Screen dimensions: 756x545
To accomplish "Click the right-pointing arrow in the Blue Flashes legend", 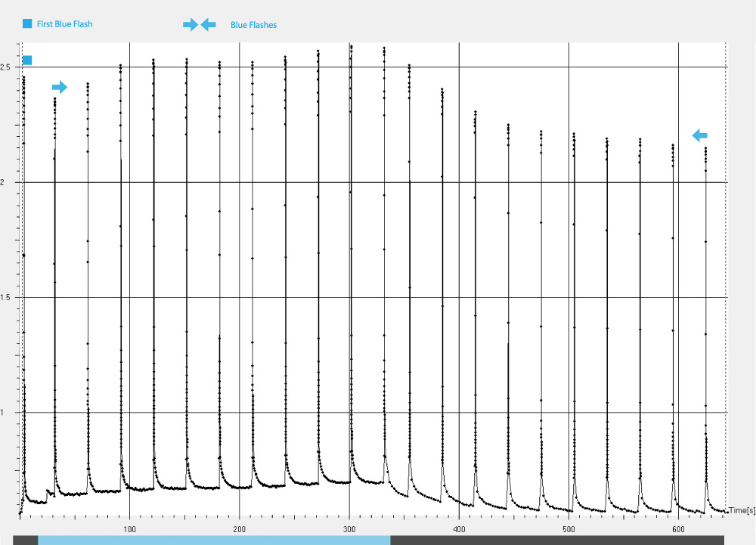I will [191, 25].
